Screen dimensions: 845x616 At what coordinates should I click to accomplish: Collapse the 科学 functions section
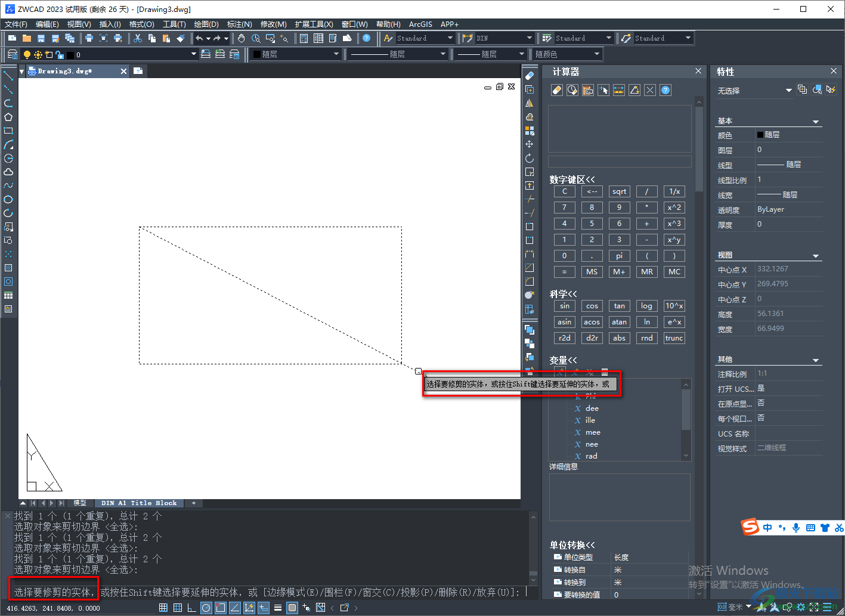point(564,294)
